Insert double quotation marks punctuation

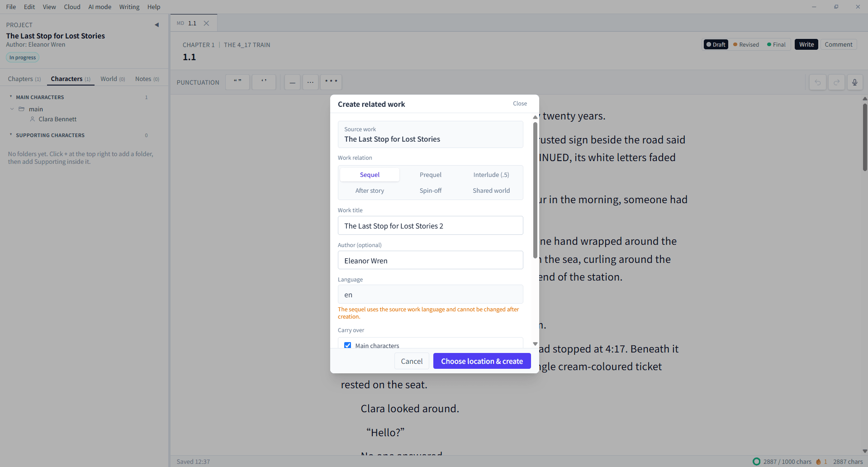(x=237, y=82)
